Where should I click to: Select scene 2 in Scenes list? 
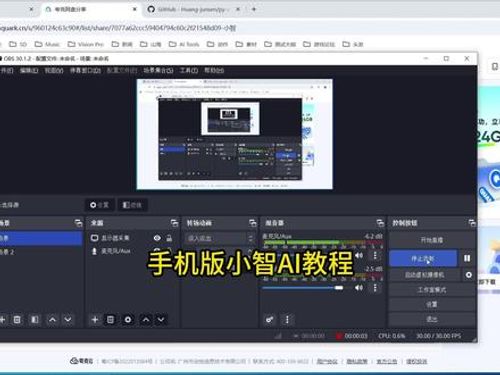(x=41, y=252)
